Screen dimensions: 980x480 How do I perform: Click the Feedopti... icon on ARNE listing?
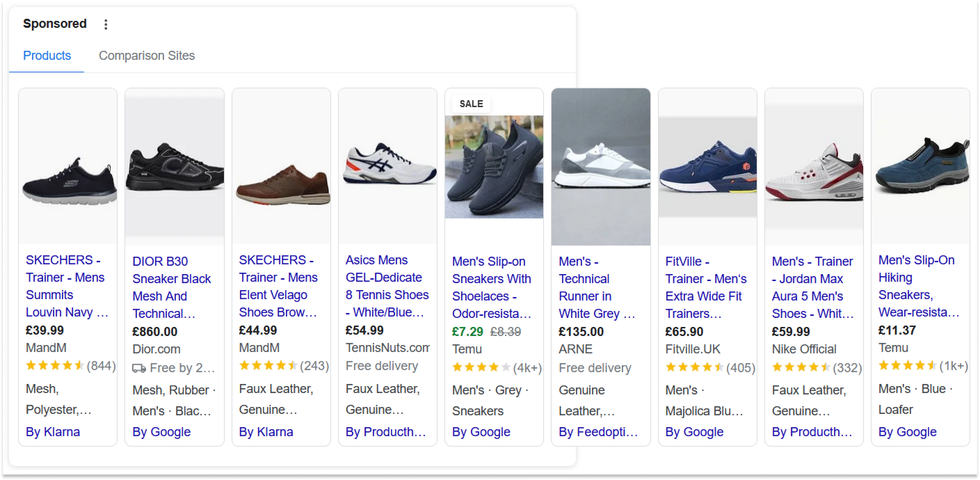pyautogui.click(x=598, y=432)
